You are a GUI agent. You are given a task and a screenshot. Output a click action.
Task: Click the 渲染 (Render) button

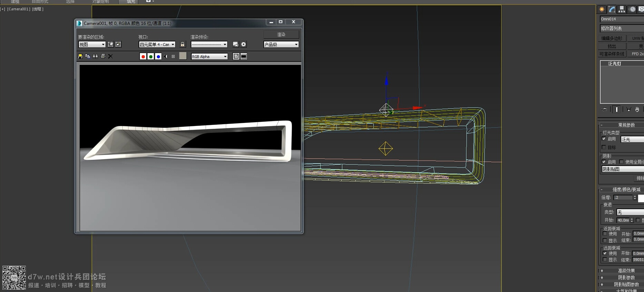(281, 35)
